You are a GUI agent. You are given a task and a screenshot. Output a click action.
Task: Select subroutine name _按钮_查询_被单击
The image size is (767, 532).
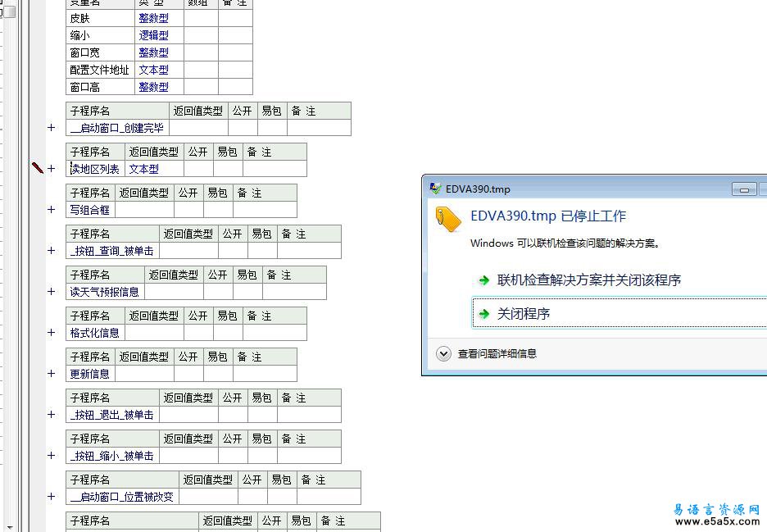pyautogui.click(x=112, y=251)
